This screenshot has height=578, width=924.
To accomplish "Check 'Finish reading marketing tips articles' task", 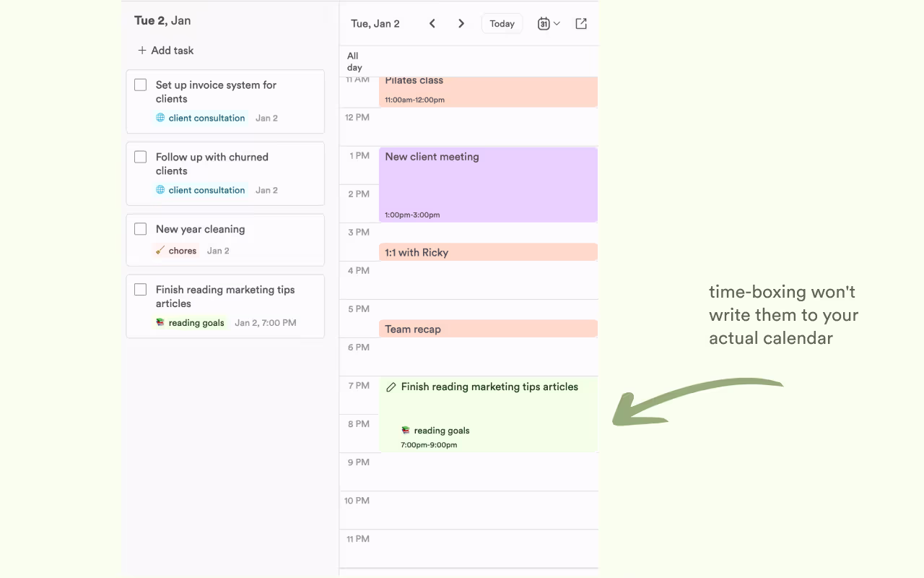I will coord(141,290).
